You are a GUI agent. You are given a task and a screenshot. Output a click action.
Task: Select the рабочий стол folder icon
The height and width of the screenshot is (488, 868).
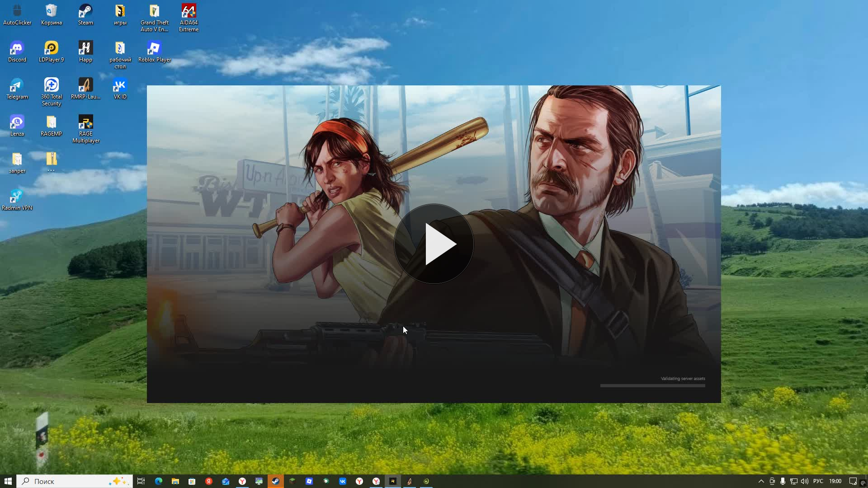[120, 55]
